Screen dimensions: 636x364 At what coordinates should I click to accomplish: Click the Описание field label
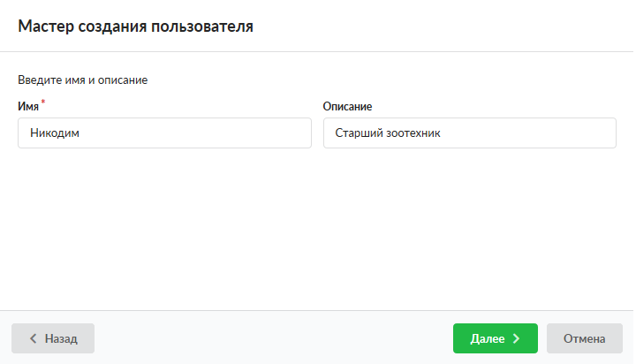tap(347, 106)
